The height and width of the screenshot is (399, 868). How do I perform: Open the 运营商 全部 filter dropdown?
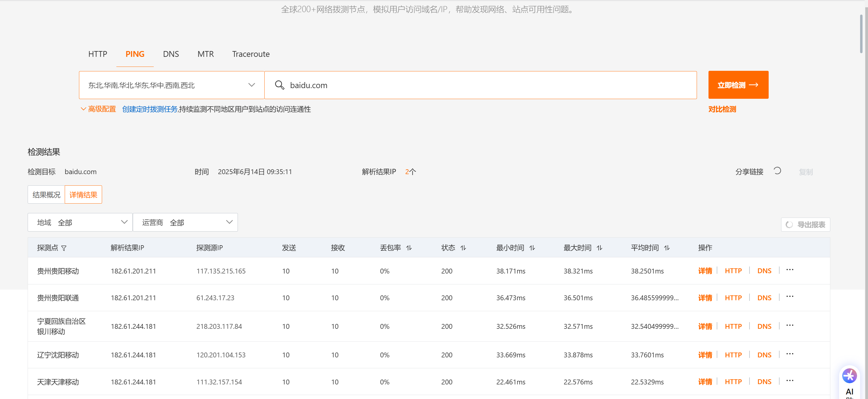[x=185, y=222]
